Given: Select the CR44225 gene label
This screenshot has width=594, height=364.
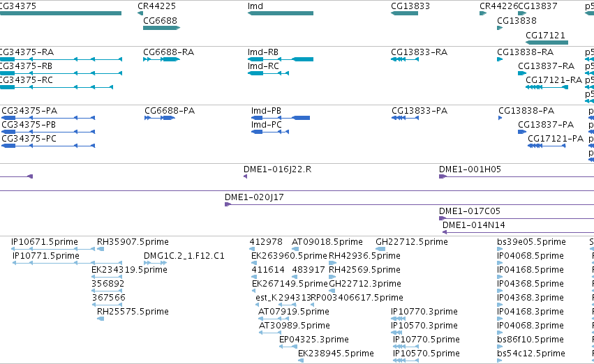Looking at the screenshot, I should tap(156, 6).
